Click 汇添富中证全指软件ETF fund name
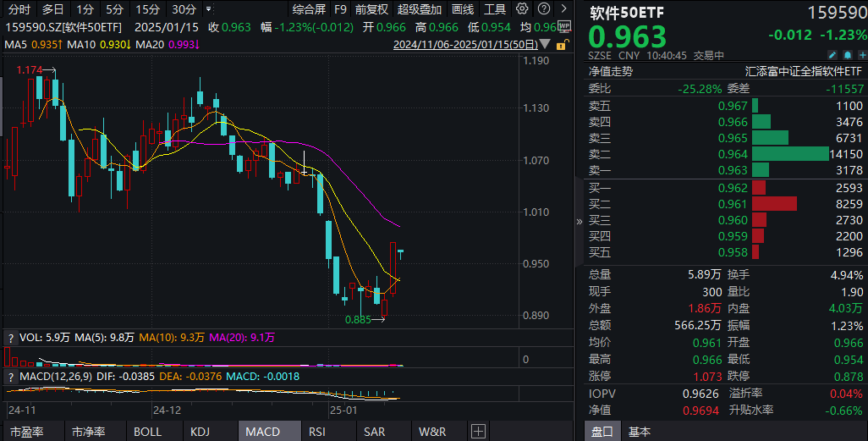The width and height of the screenshot is (868, 441). coord(803,71)
